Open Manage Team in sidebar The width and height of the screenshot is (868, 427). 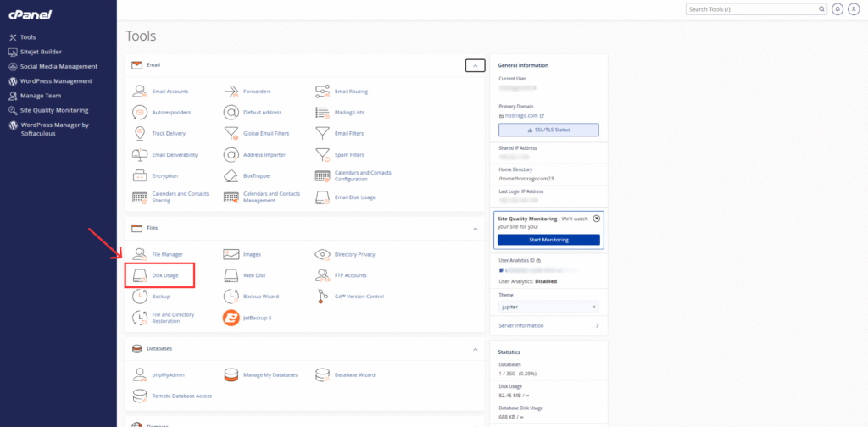tap(35, 96)
